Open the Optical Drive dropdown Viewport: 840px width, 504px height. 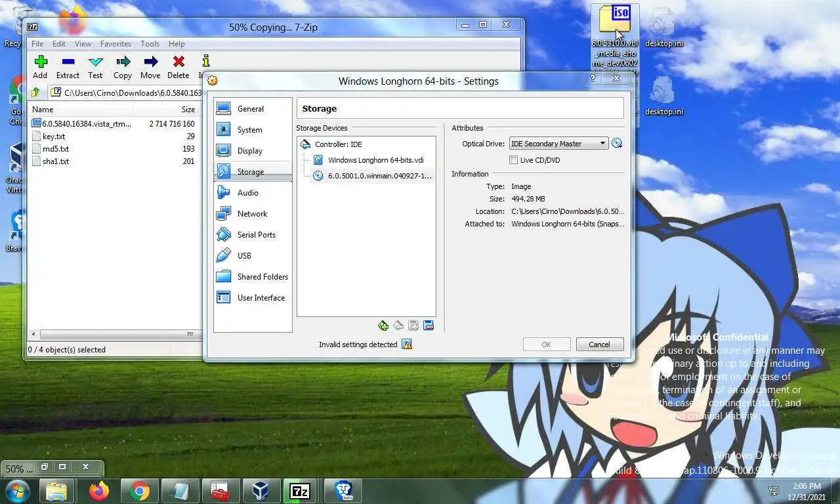click(558, 144)
